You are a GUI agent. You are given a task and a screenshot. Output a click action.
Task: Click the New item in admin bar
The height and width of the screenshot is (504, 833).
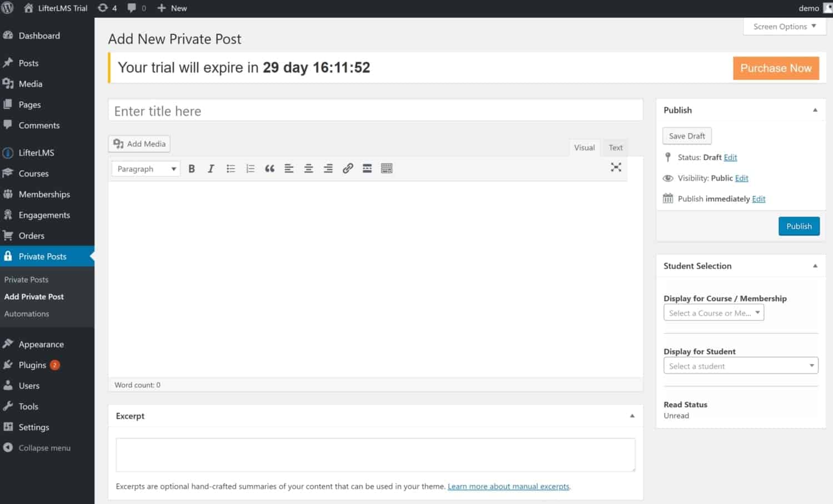(172, 8)
